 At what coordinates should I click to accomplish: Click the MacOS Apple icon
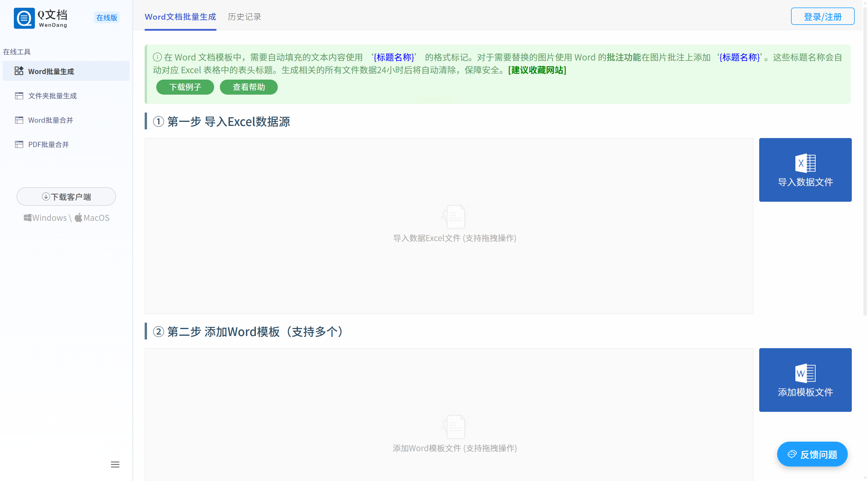click(78, 217)
